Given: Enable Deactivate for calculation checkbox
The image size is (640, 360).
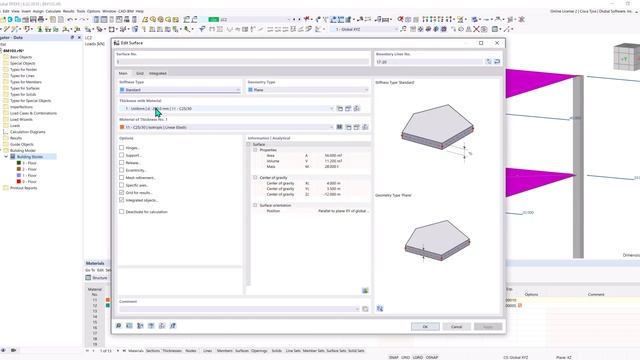Looking at the screenshot, I should pyautogui.click(x=122, y=211).
